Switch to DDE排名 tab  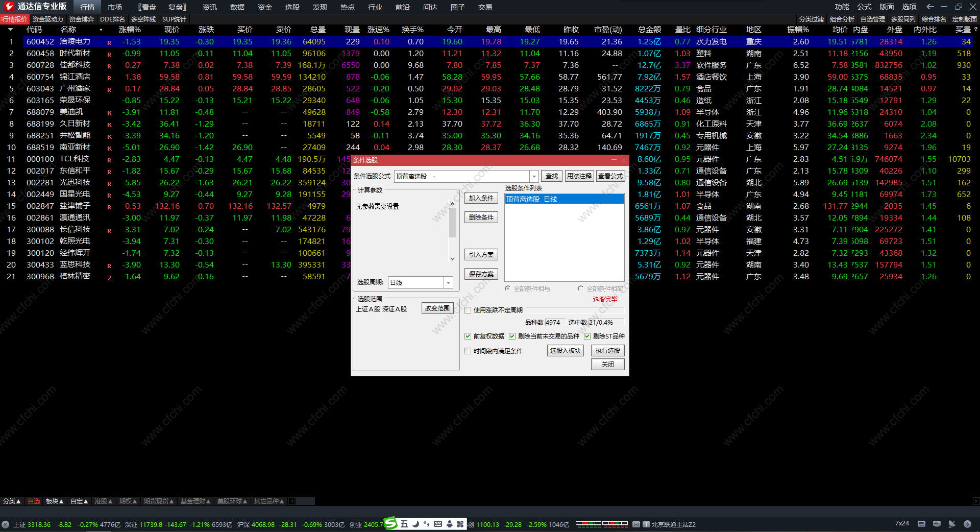point(113,19)
